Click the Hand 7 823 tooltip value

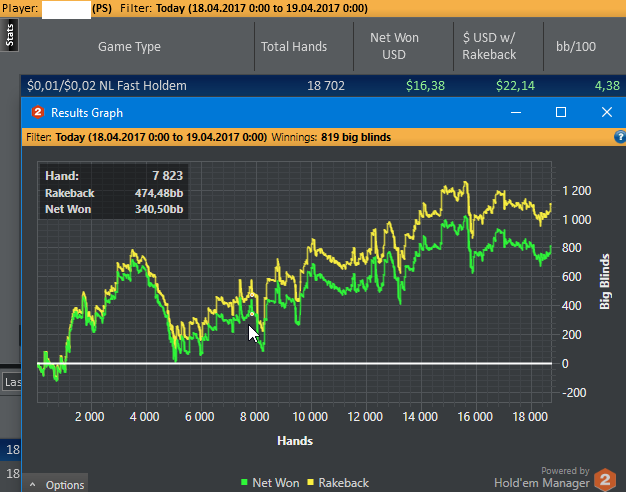click(x=168, y=175)
